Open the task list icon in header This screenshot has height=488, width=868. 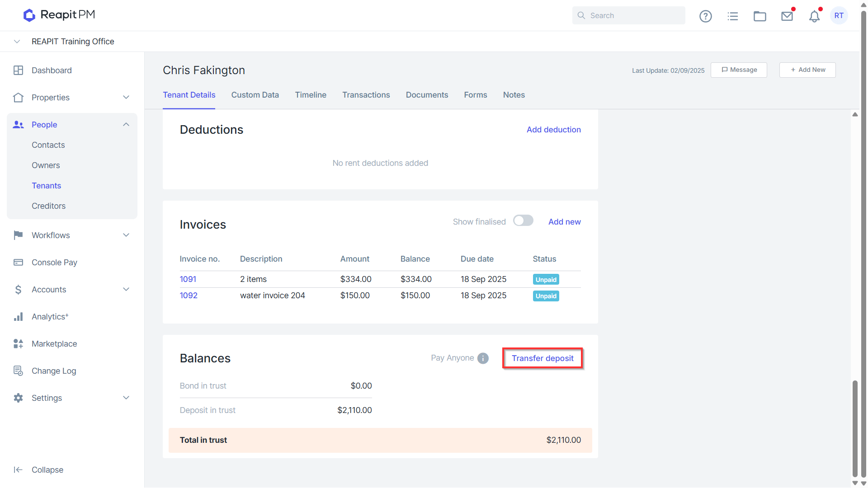[732, 16]
